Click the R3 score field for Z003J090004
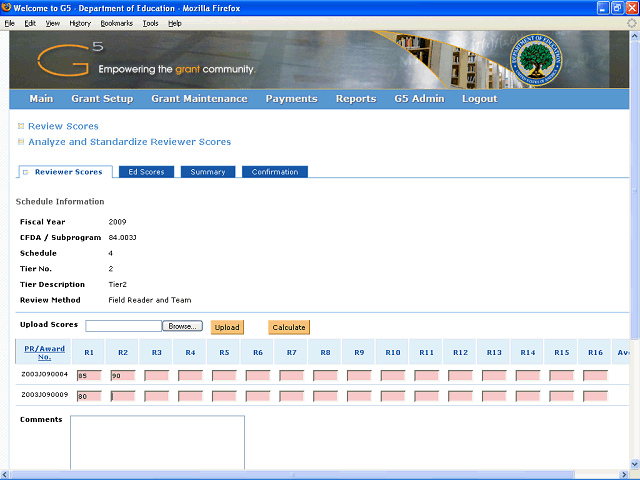This screenshot has width=640, height=480. (x=156, y=375)
